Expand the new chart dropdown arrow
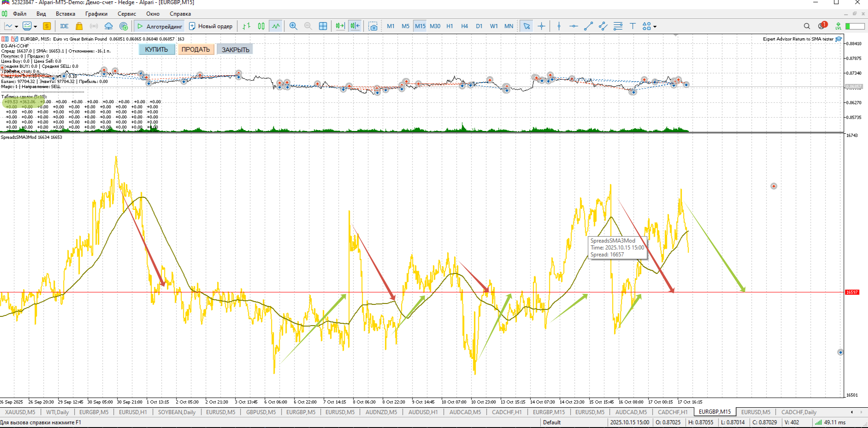 (x=17, y=27)
